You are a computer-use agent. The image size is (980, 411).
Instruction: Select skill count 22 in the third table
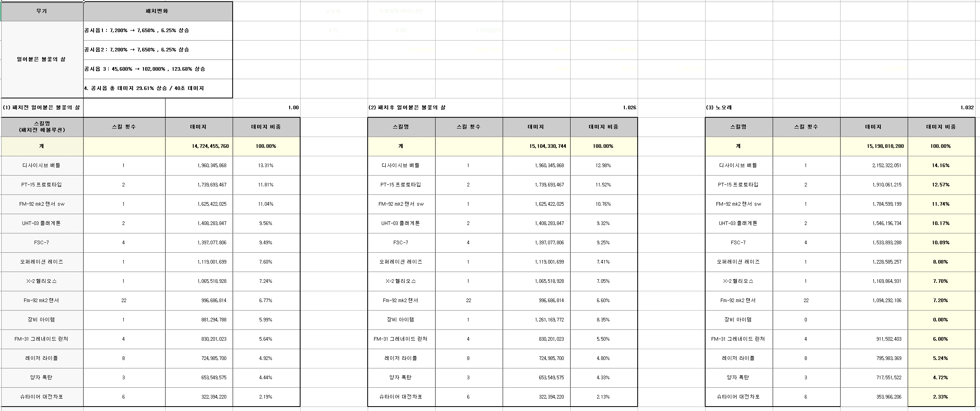click(806, 301)
